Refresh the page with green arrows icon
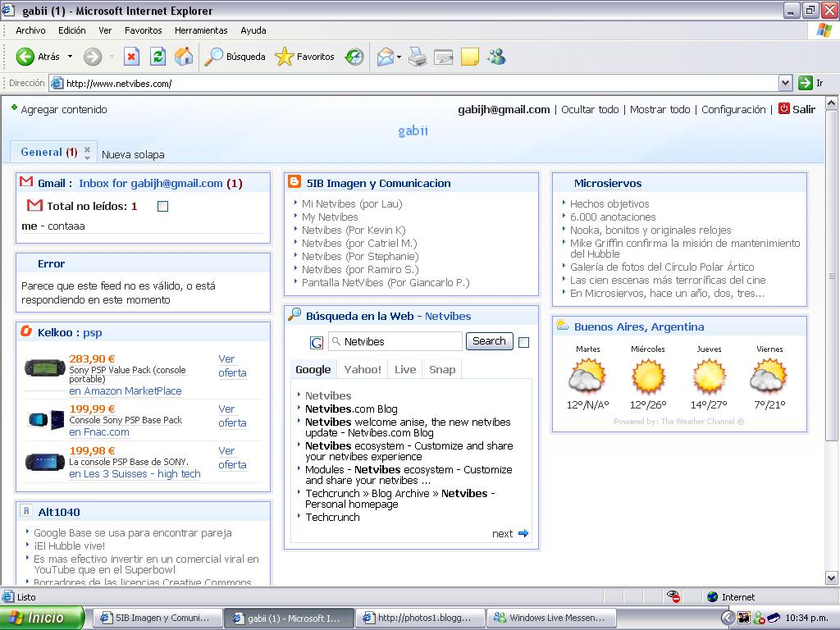Viewport: 840px width, 630px height. pyautogui.click(x=157, y=57)
